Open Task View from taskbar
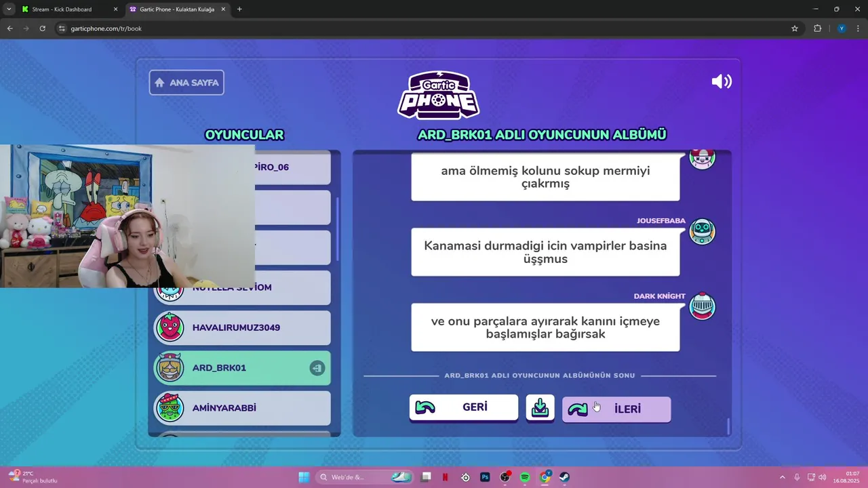The image size is (868, 488). pyautogui.click(x=426, y=477)
